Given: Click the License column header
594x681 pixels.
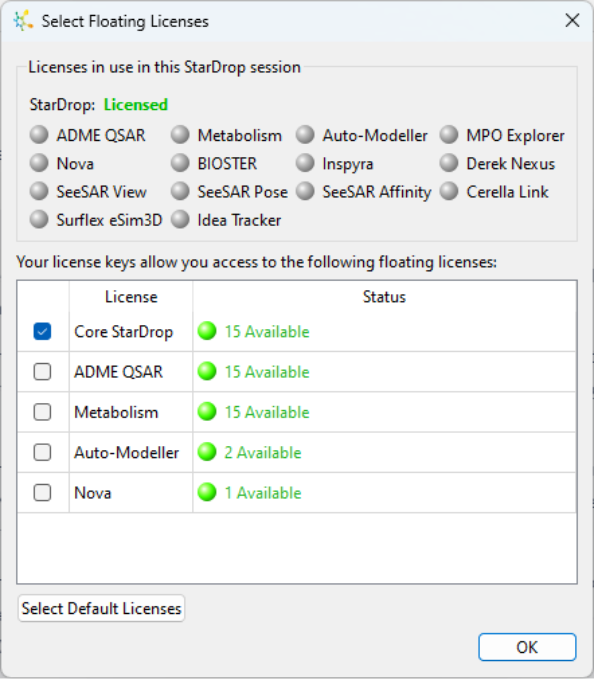Looking at the screenshot, I should 131,297.
